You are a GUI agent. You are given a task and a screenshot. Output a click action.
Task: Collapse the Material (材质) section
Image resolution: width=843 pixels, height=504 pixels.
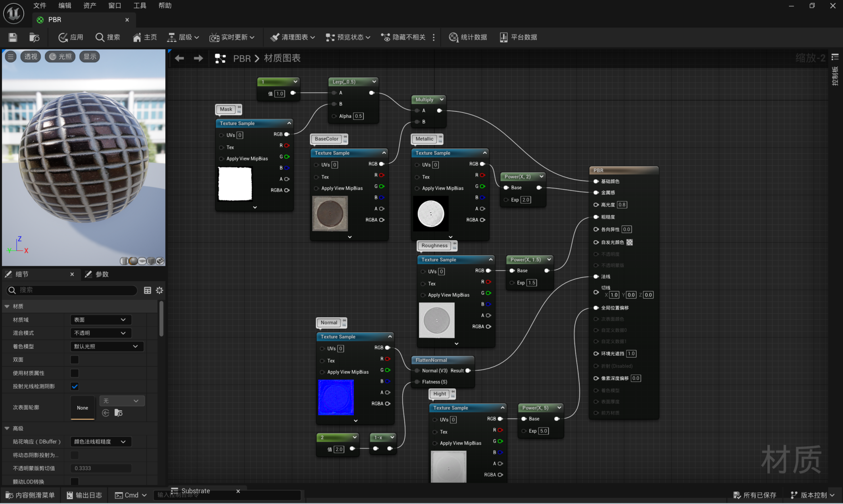(x=7, y=306)
